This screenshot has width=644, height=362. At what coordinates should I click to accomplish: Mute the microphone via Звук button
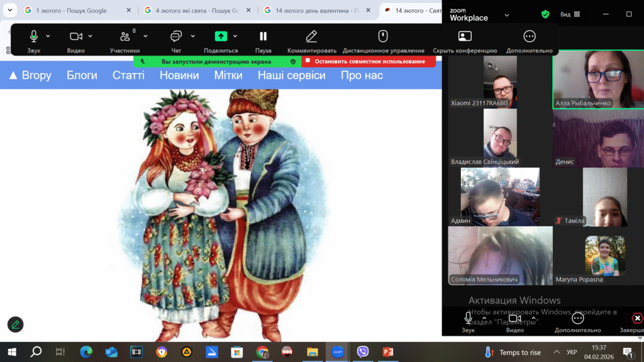(x=34, y=40)
